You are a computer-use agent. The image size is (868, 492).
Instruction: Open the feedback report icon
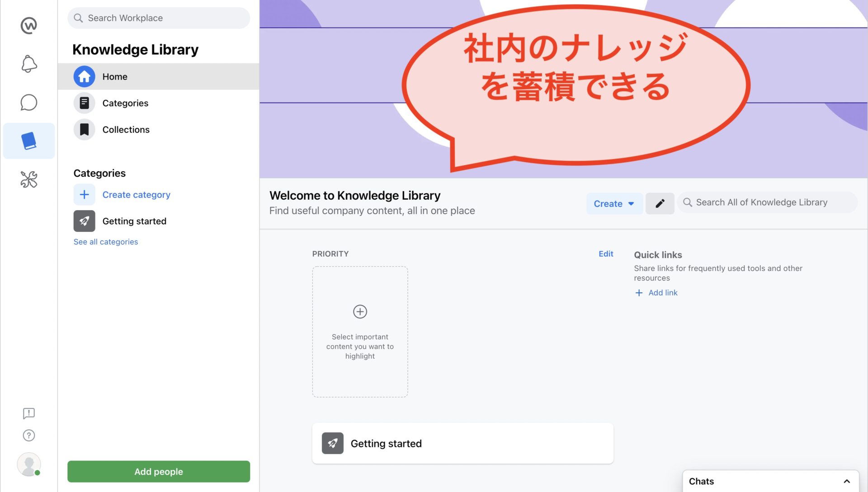click(x=28, y=413)
